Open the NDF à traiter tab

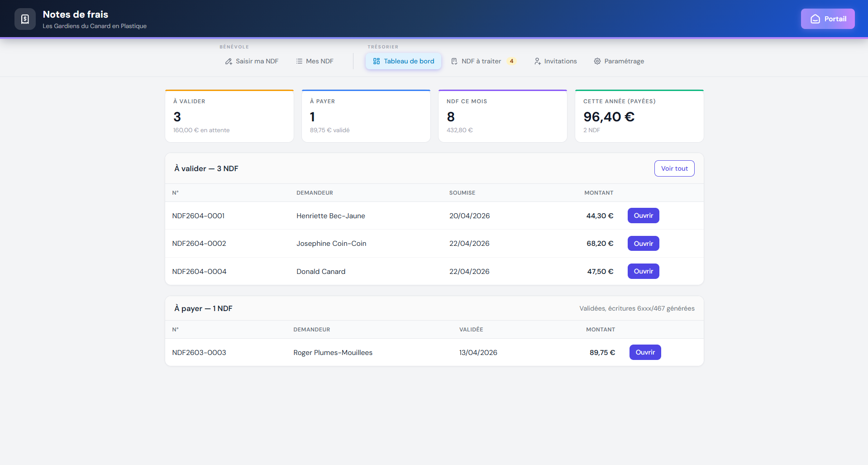[x=481, y=61]
